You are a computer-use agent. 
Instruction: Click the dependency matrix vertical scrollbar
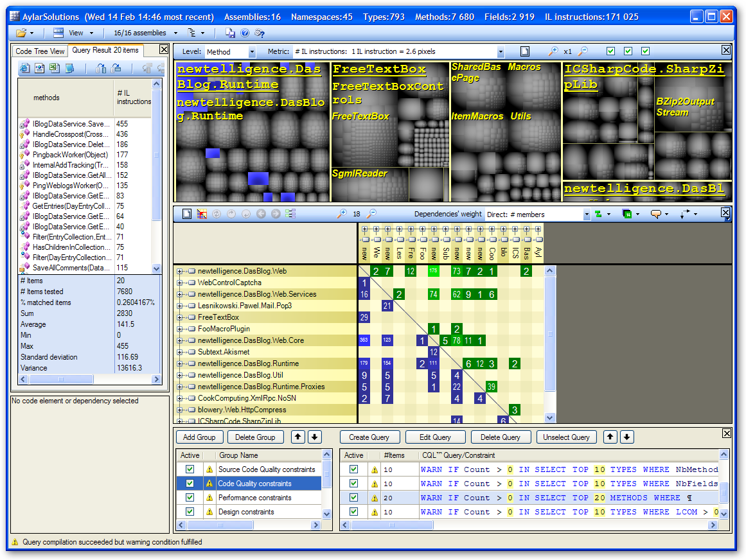550,344
